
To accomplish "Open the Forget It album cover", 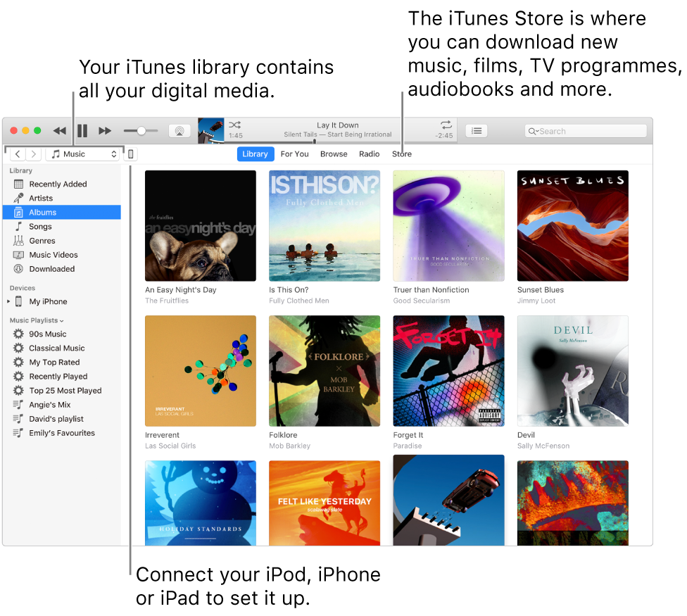I will tap(448, 370).
